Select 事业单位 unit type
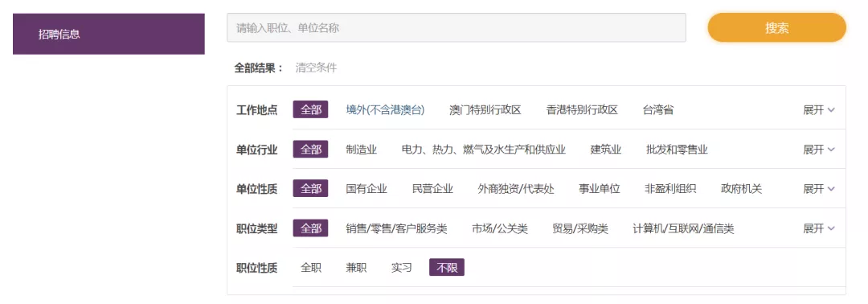 tap(600, 189)
